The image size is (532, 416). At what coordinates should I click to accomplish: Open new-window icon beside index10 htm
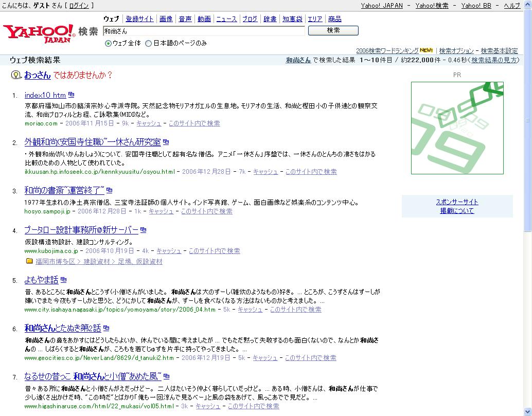coord(71,95)
